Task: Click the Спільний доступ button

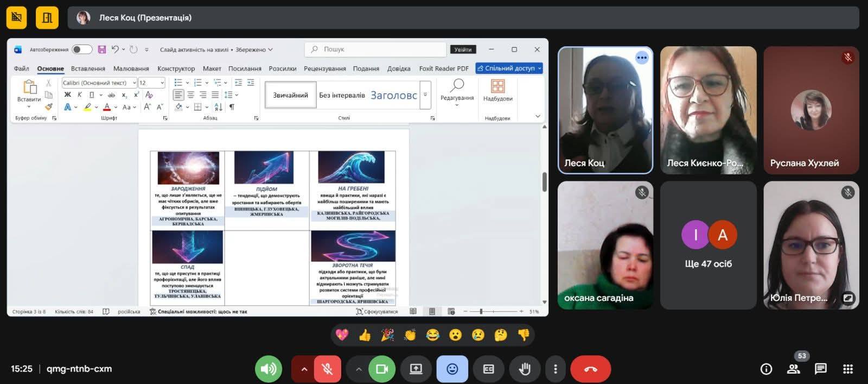Action: coord(509,68)
